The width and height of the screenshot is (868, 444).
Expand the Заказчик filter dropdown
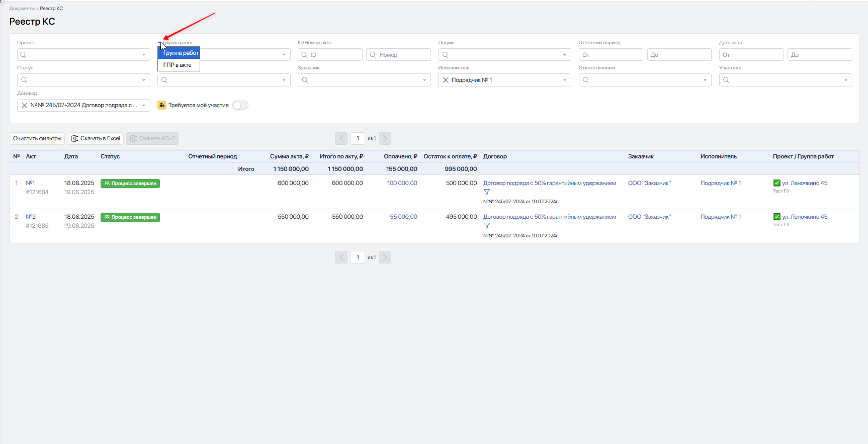(424, 80)
